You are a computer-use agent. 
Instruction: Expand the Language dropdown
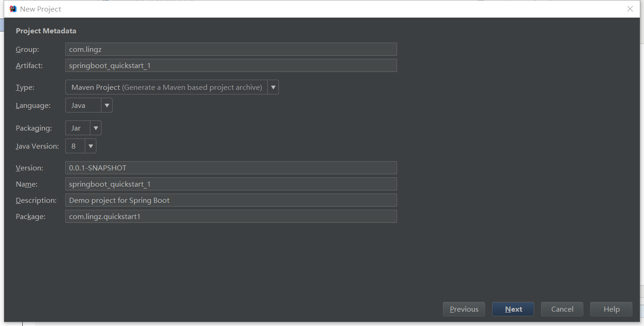[89, 105]
